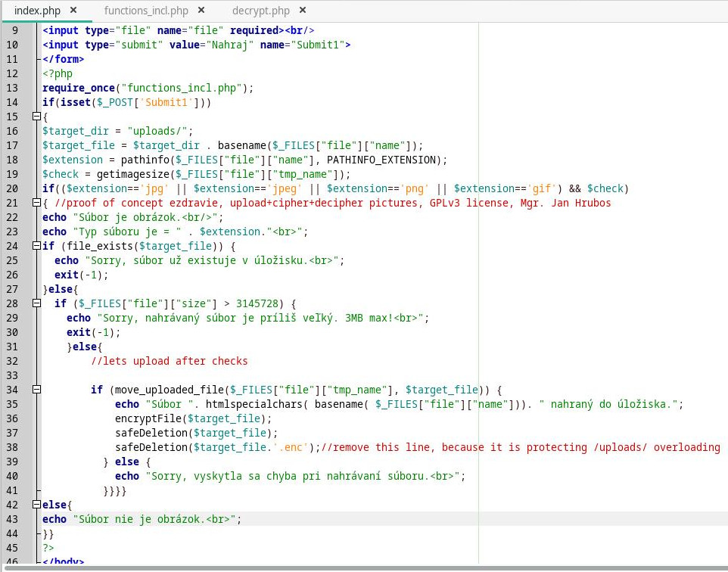
Task: Collapse the code block at line 21
Action: click(36, 203)
